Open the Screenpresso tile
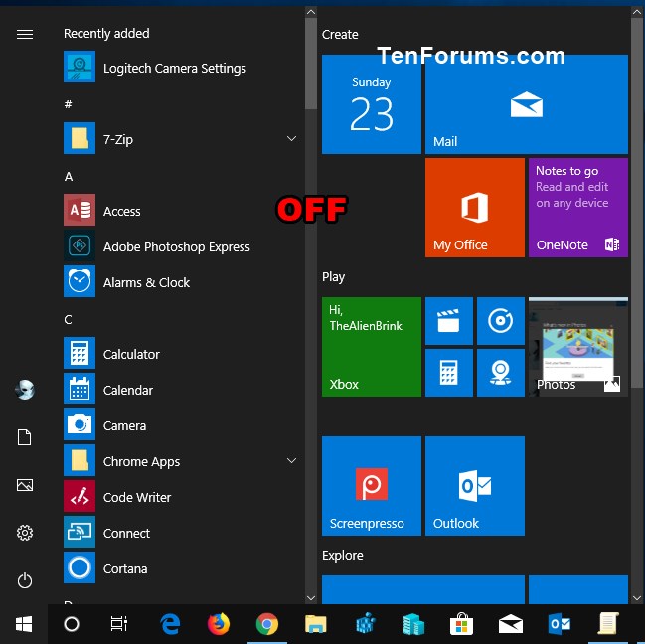Screen dimensions: 645x644 372,486
